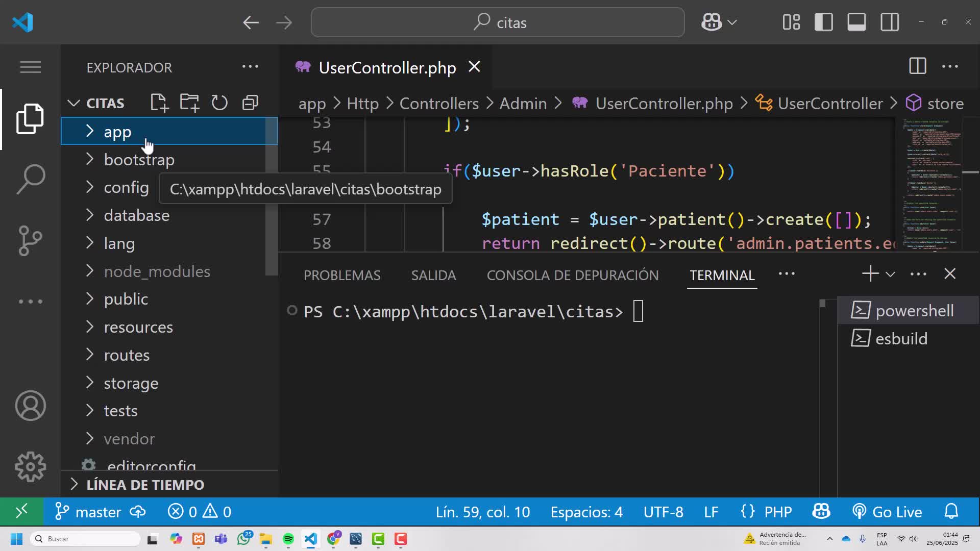
Task: Change the UTF-8 encoding
Action: point(663,511)
